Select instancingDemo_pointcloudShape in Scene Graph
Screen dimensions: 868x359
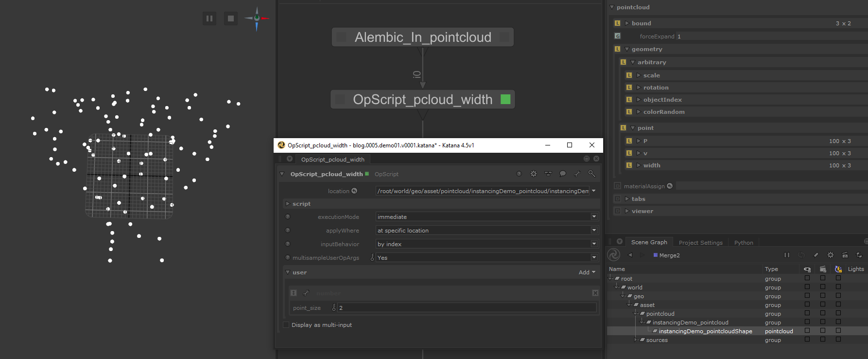(705, 331)
